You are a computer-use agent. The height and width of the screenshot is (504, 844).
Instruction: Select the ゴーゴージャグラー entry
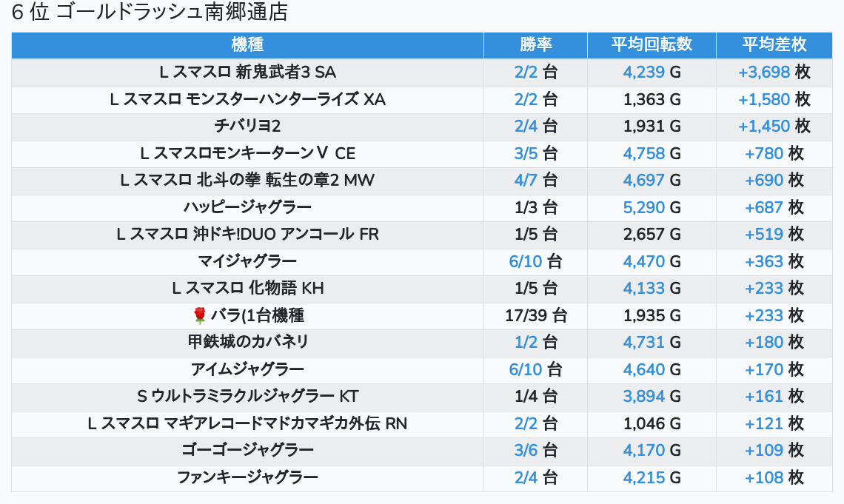[x=247, y=450]
